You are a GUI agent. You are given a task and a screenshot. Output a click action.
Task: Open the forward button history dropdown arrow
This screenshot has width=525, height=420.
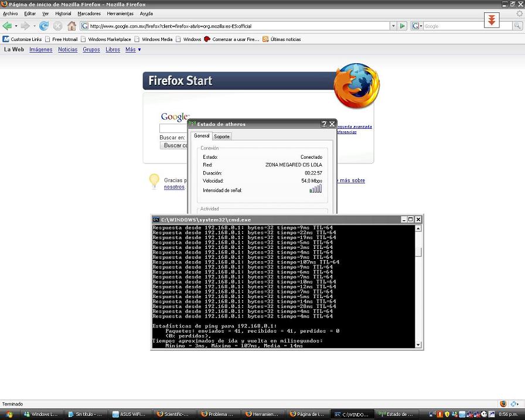[x=34, y=26]
